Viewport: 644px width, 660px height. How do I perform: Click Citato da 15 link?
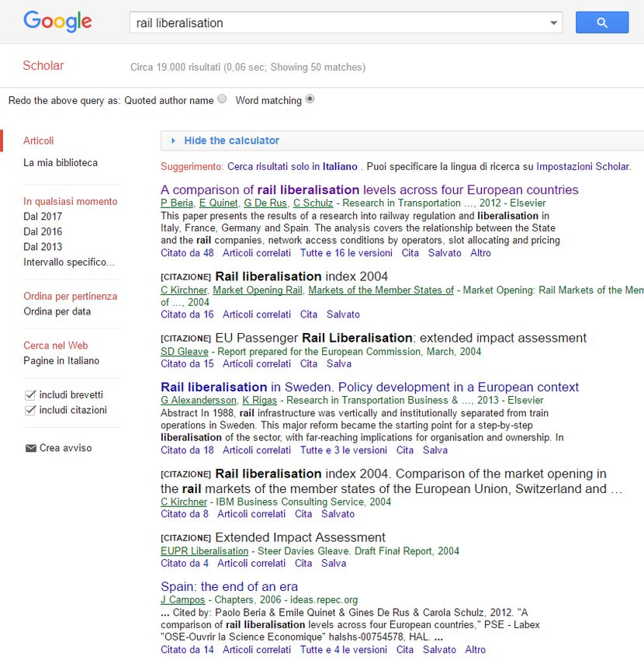tap(187, 363)
